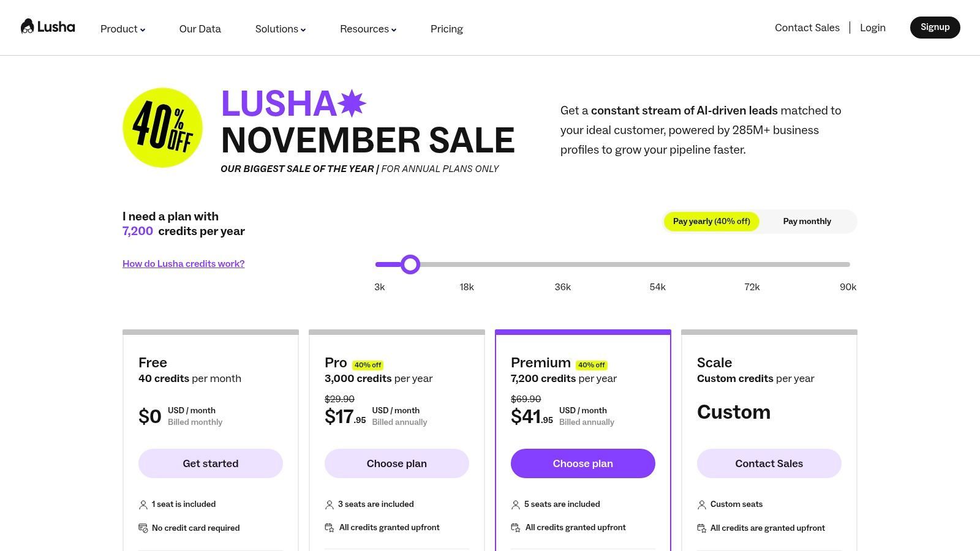Choose the Premium plan
Image resolution: width=980 pixels, height=551 pixels.
[582, 463]
